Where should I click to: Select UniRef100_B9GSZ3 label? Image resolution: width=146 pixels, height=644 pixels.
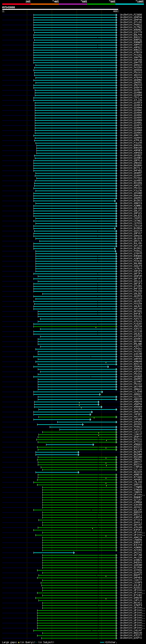coord(131,37)
